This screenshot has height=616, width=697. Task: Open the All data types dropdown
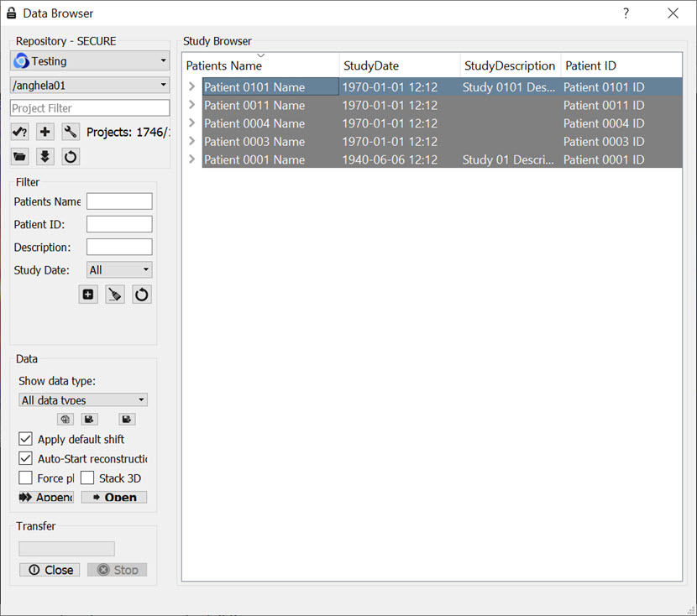point(83,400)
